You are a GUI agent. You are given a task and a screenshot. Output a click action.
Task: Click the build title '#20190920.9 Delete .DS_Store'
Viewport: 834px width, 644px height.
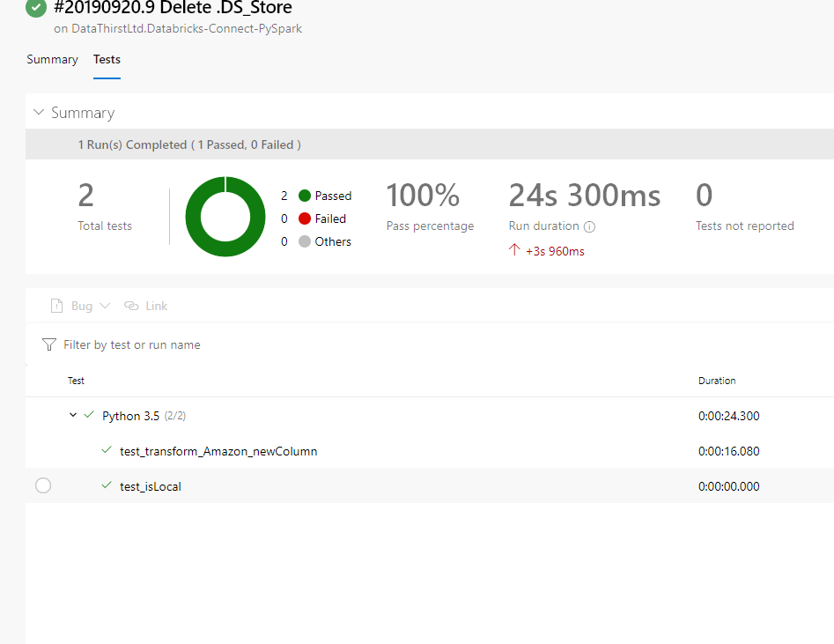(173, 7)
